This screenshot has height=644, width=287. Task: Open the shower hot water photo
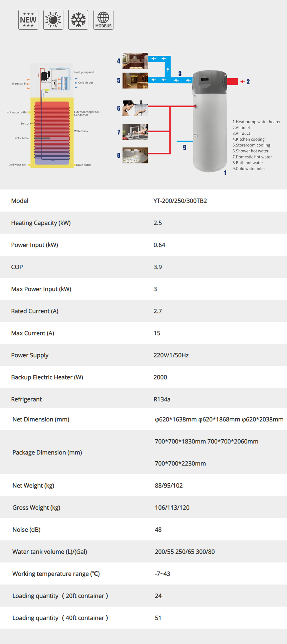pyautogui.click(x=135, y=108)
